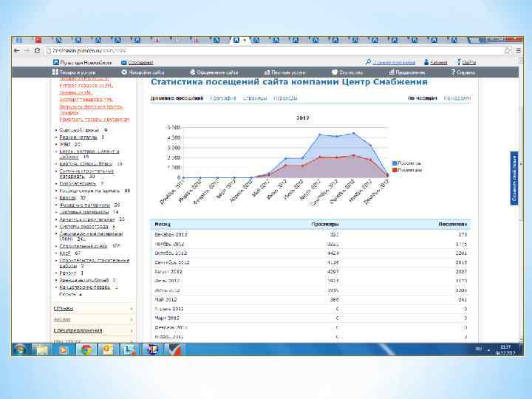Switch to the Переходы tab

[285, 98]
